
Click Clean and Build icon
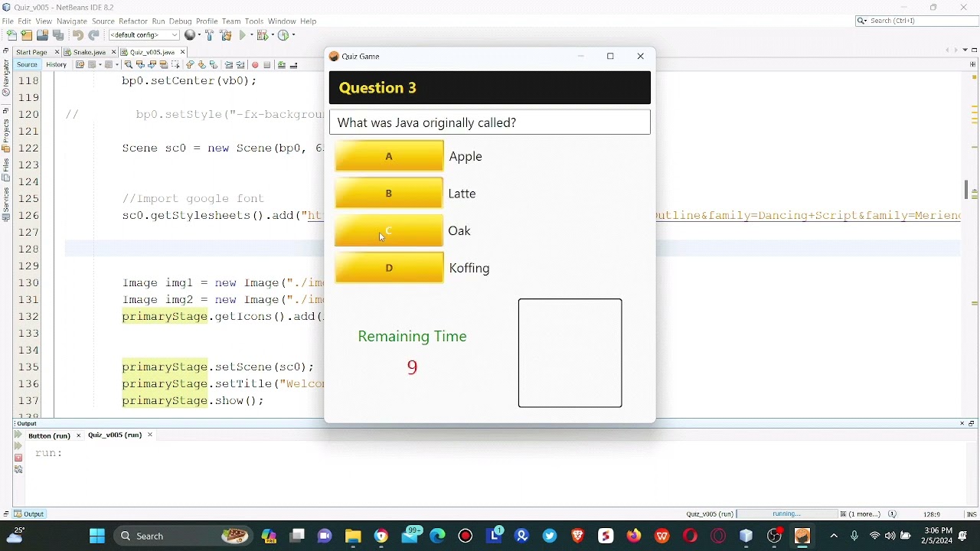[x=227, y=35]
